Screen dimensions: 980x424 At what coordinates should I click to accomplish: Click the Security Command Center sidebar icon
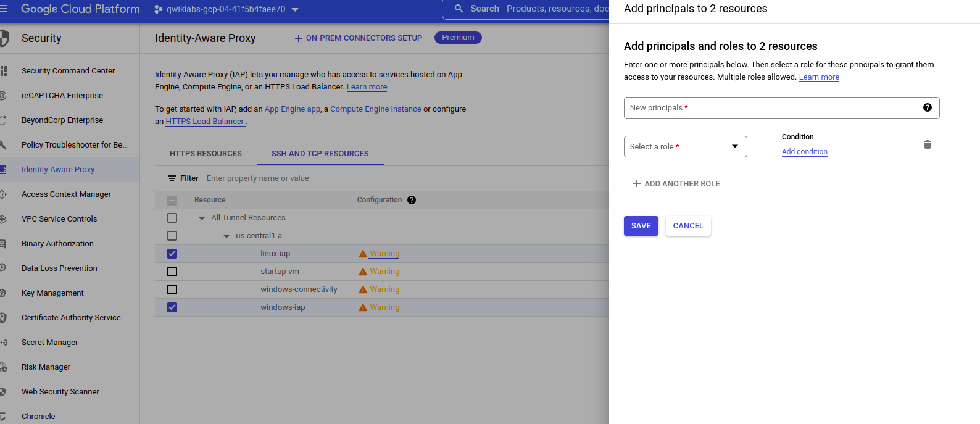(x=4, y=71)
